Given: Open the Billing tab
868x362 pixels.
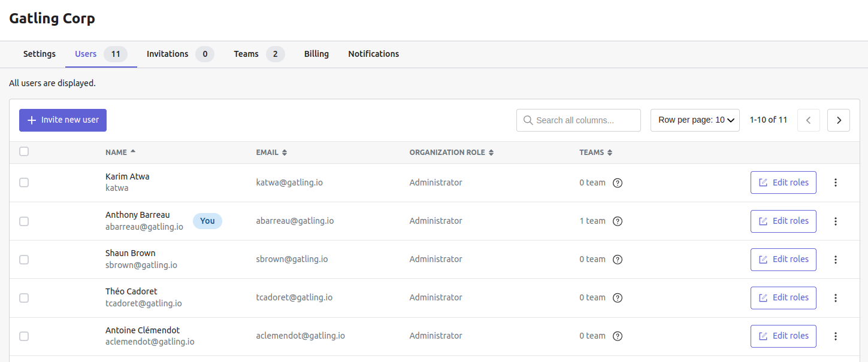Looking at the screenshot, I should (316, 54).
